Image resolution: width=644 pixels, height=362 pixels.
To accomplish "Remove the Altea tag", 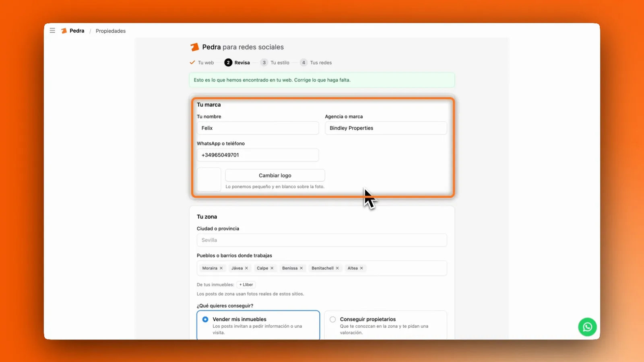I will pyautogui.click(x=361, y=268).
